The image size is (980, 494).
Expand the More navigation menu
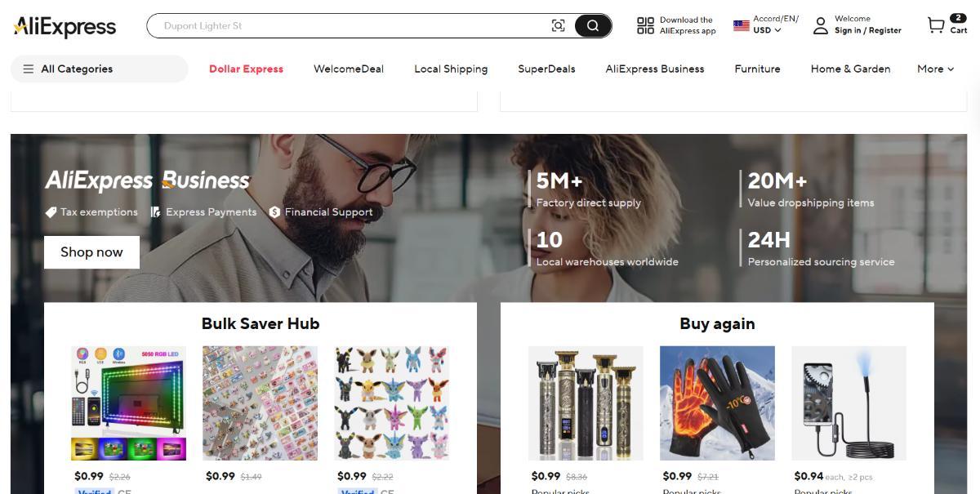pyautogui.click(x=935, y=69)
